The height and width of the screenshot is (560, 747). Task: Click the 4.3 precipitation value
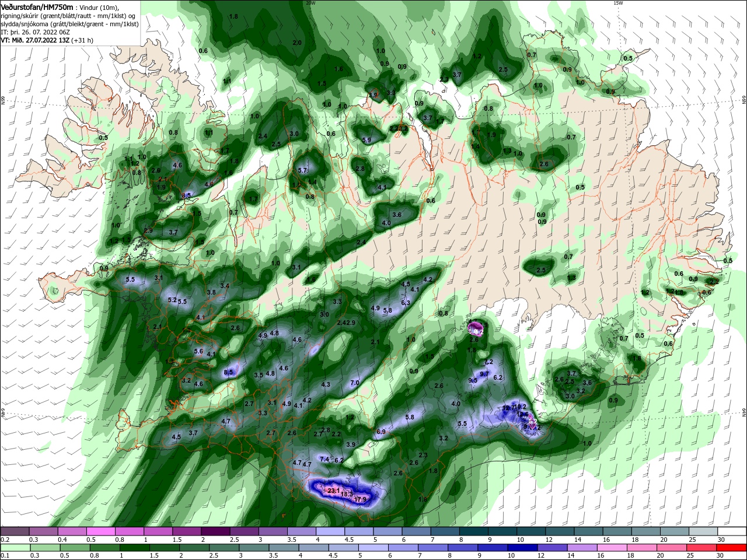(x=326, y=384)
